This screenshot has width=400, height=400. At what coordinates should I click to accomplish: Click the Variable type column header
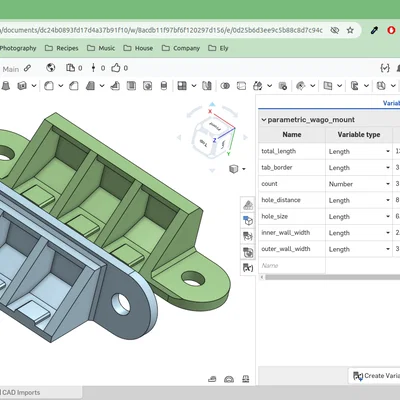pyautogui.click(x=359, y=135)
